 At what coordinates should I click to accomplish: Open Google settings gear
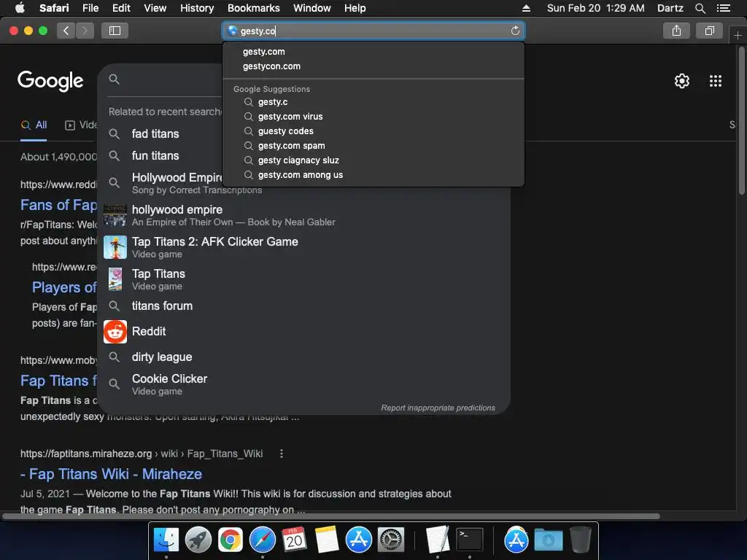click(x=682, y=81)
